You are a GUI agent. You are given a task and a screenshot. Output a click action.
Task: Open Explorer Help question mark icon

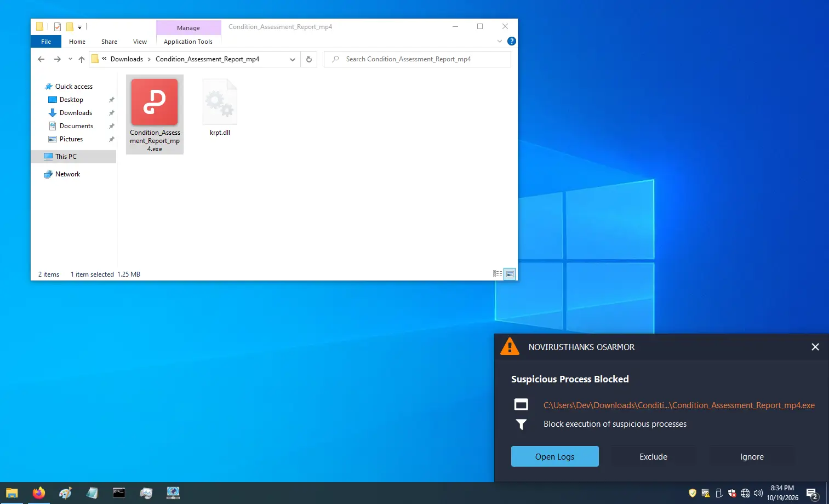coord(512,41)
